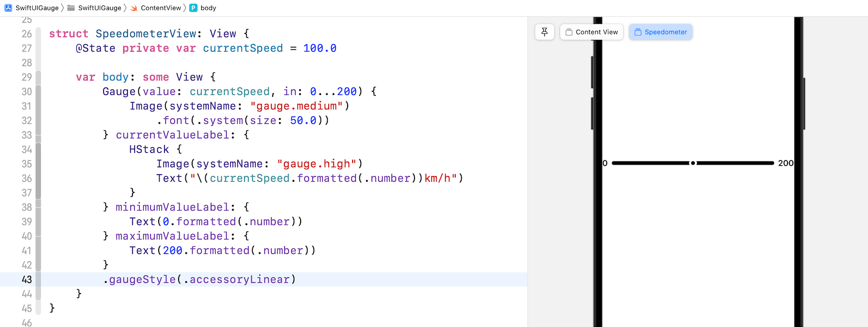Click the 100.0 value on line 27
The image size is (868, 327).
[320, 48]
